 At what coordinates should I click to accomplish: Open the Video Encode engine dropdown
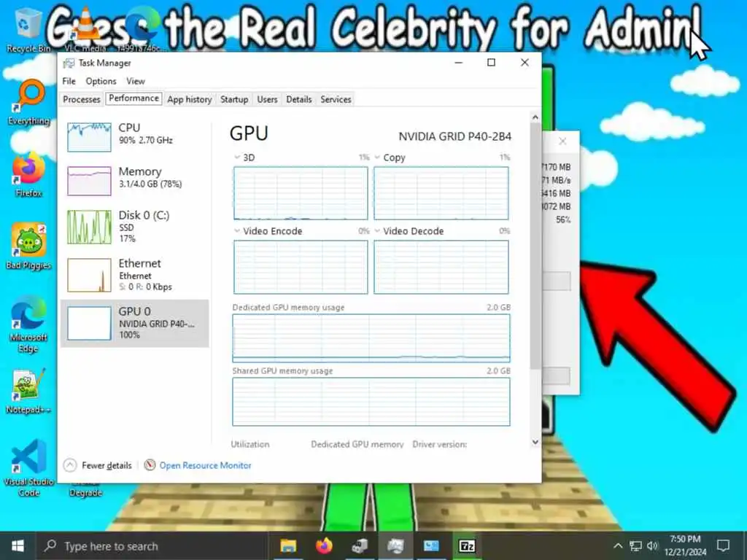(237, 230)
